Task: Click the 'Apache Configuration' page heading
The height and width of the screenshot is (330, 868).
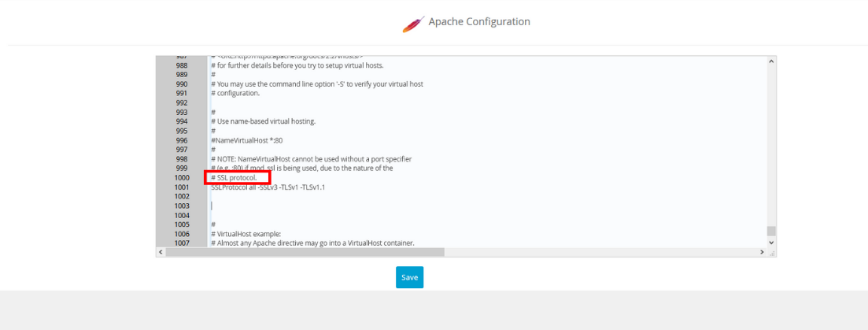Action: tap(479, 21)
